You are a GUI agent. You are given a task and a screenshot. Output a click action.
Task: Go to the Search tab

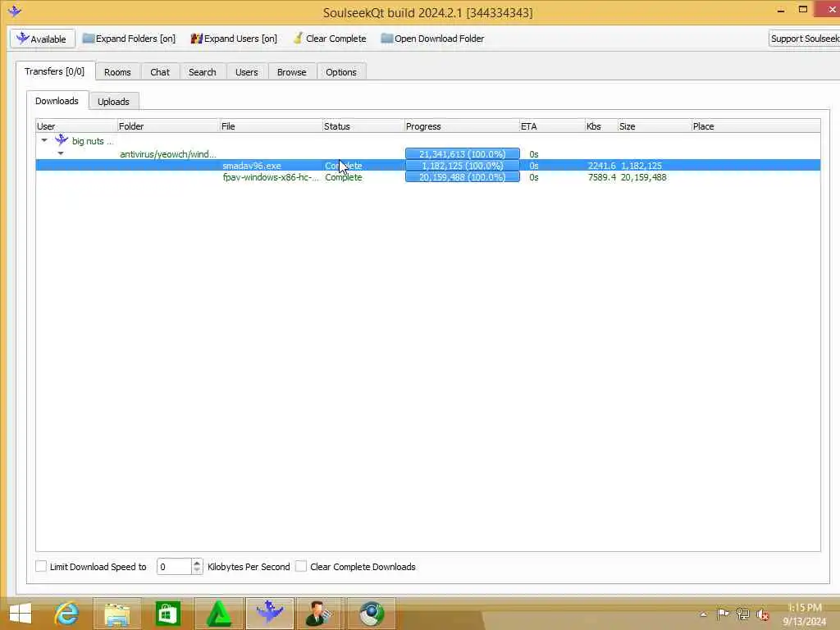click(203, 72)
